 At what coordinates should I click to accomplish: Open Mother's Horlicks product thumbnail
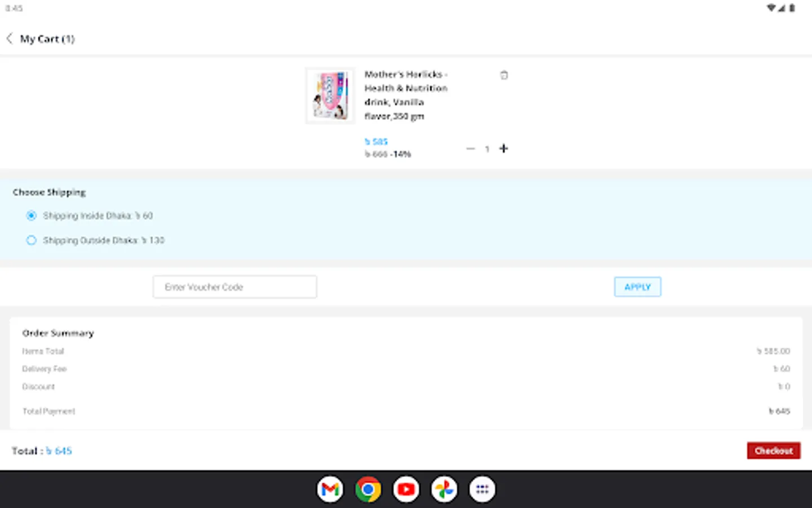click(x=330, y=95)
